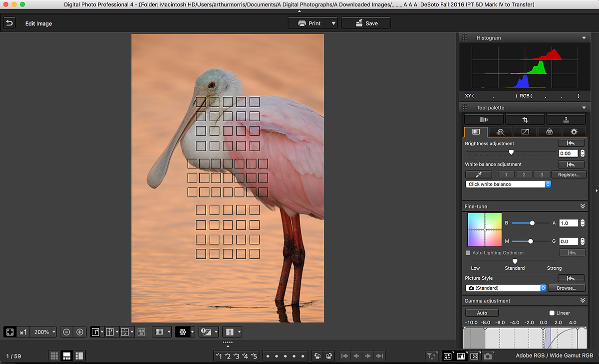Toggle the AF points display icon
Viewport: 599px width, 364px height.
click(x=183, y=332)
